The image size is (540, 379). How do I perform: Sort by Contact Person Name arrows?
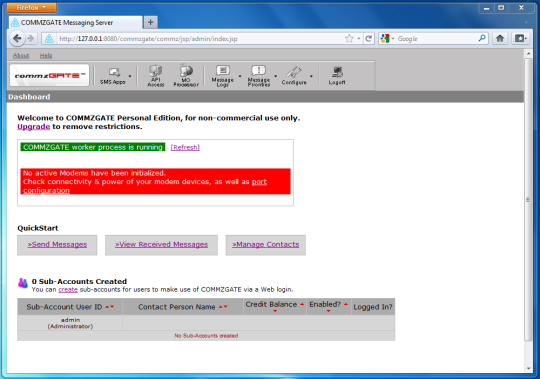[223, 307]
